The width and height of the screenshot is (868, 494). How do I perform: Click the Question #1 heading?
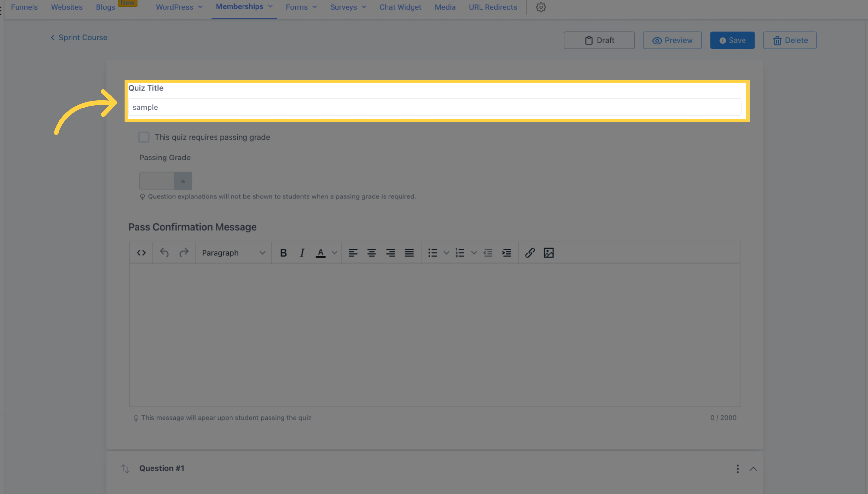click(162, 468)
